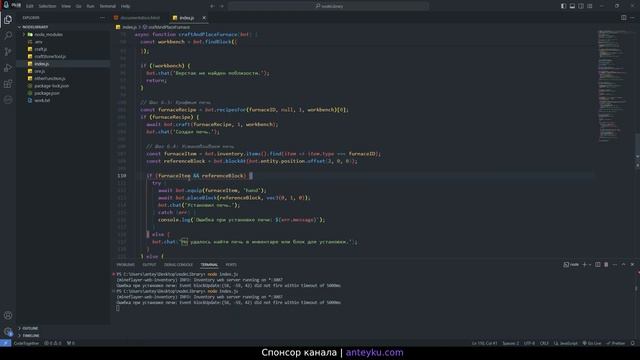
Task: Open the Manage gear in activity bar
Action: point(8,331)
